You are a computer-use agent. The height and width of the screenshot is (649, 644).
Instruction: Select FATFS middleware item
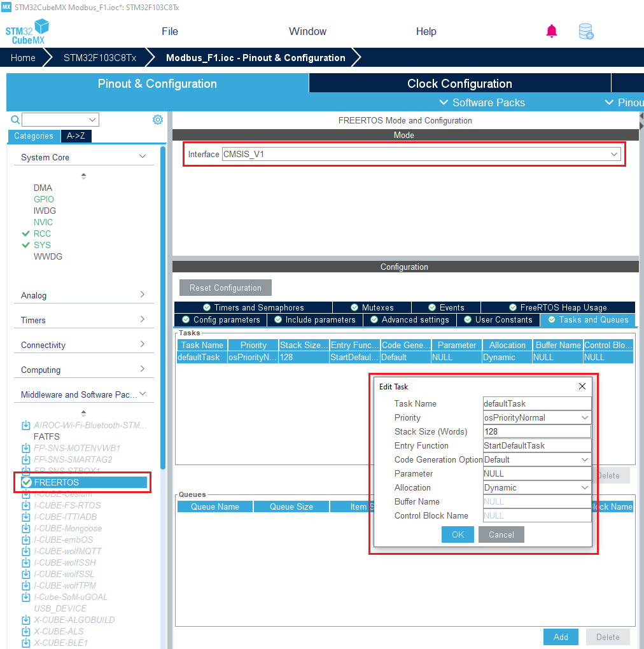tap(46, 436)
